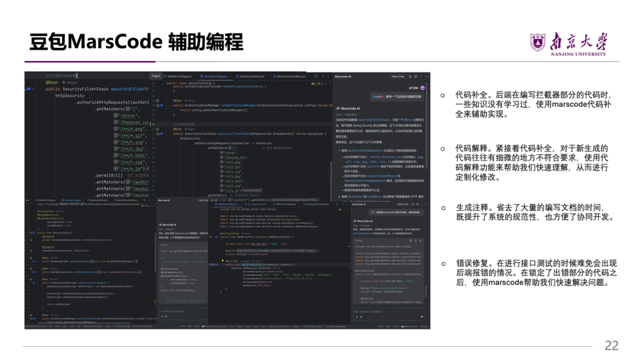This screenshot has height=363, width=644.
Task: Open MusicListController.java tab in bottom-middle editor
Action: (316, 204)
